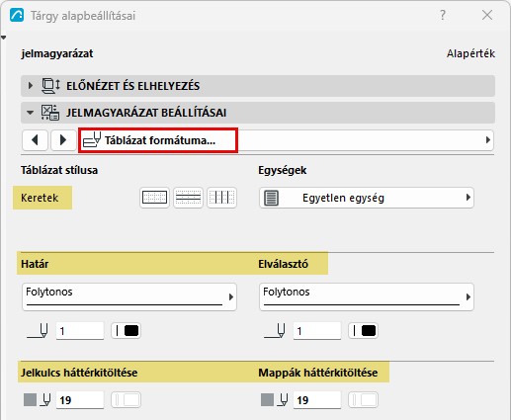Click the Táblázat stílusa heading

(x=59, y=170)
